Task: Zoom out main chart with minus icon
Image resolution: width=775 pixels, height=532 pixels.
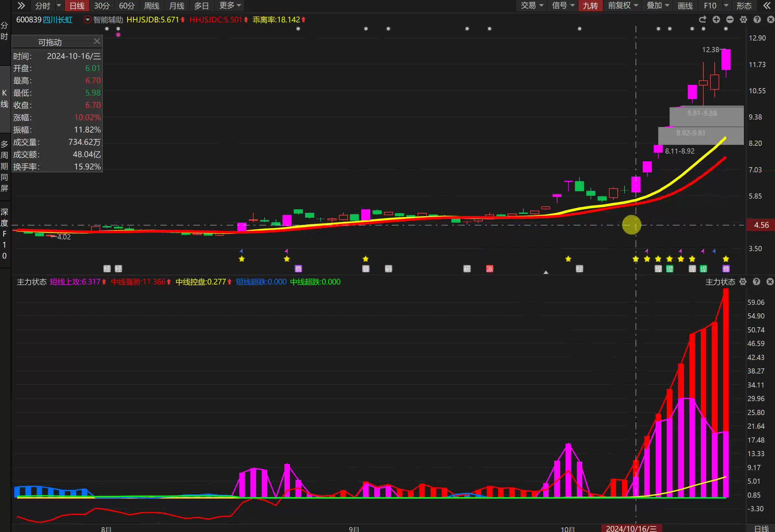Action: pyautogui.click(x=730, y=20)
